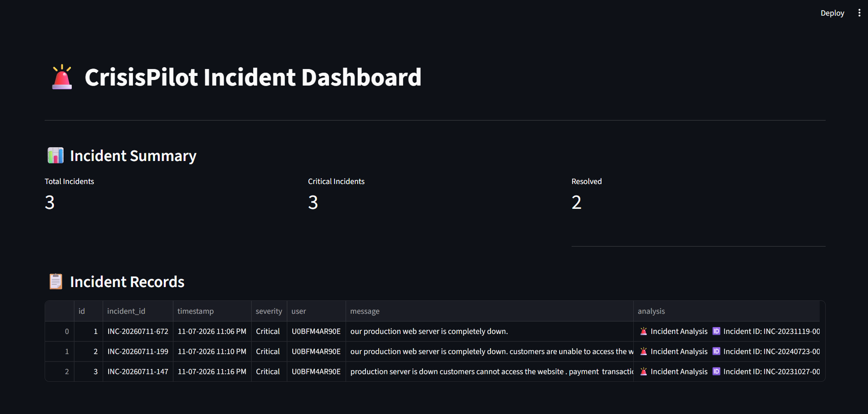Click the id cell for INC-20260711-672

(88, 331)
